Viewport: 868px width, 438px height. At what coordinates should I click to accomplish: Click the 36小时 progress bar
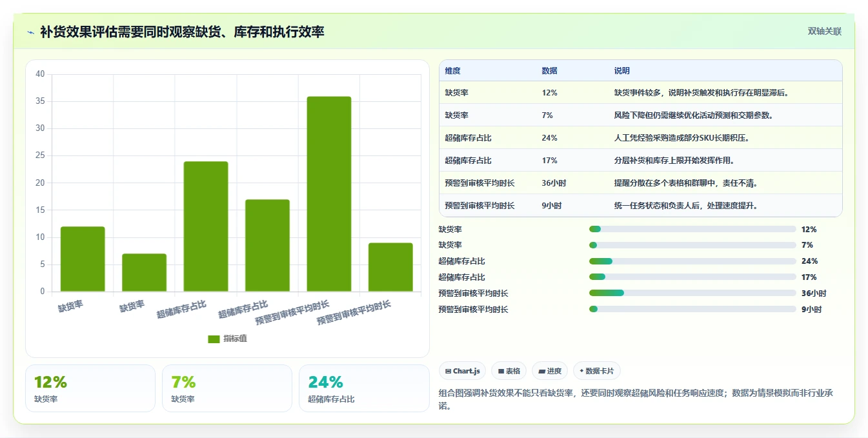pos(692,294)
